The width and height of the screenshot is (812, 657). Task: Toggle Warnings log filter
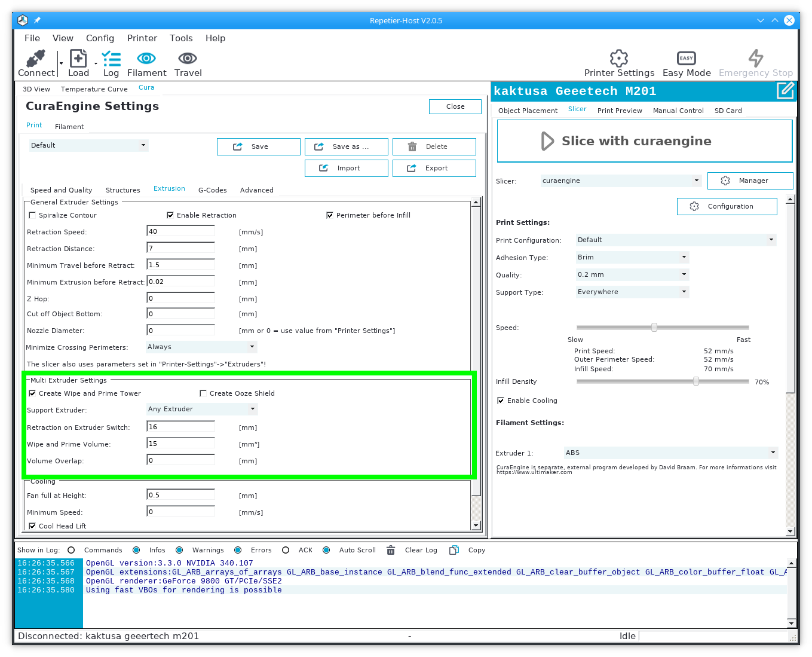coord(179,550)
